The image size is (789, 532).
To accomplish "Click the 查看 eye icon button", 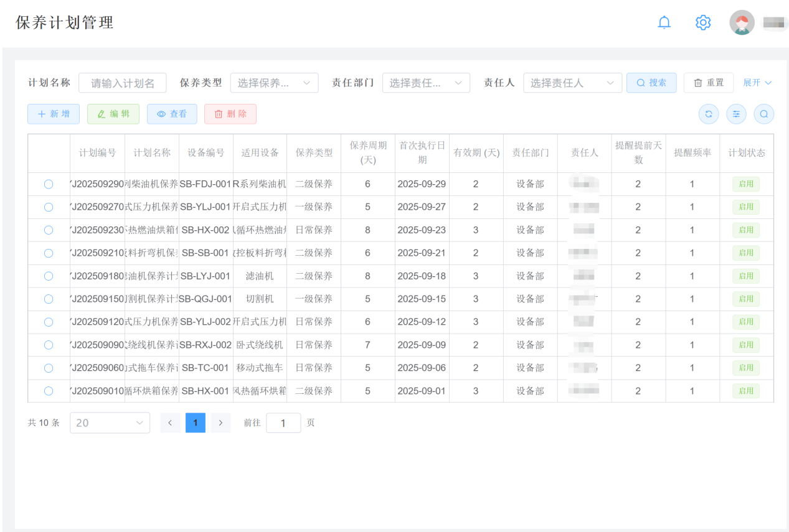I will click(x=172, y=114).
